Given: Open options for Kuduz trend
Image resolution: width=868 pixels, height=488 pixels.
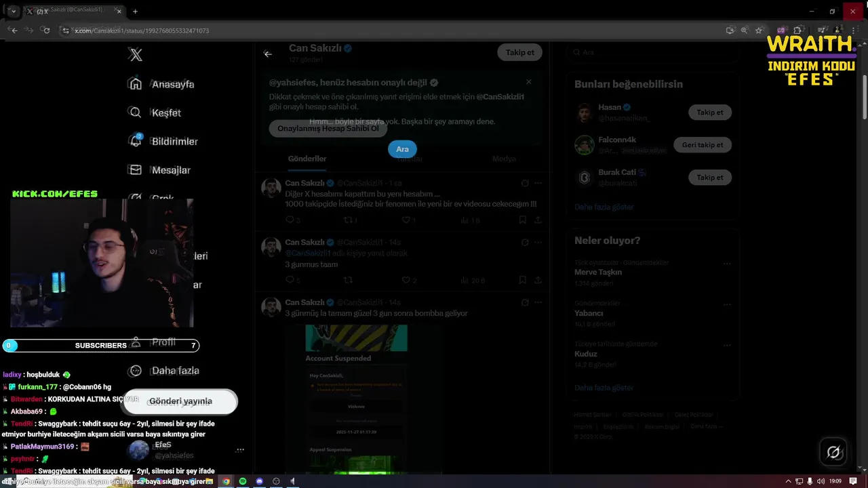Looking at the screenshot, I should pos(726,345).
